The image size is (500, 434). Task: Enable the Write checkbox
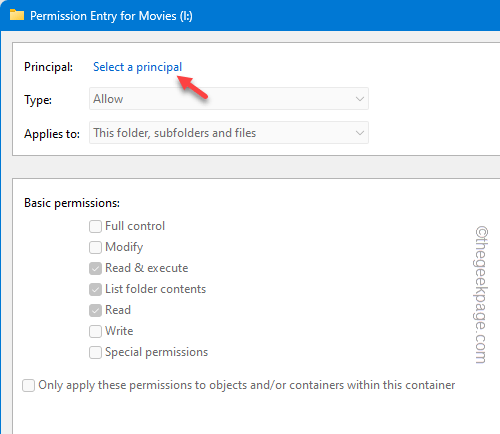click(95, 331)
